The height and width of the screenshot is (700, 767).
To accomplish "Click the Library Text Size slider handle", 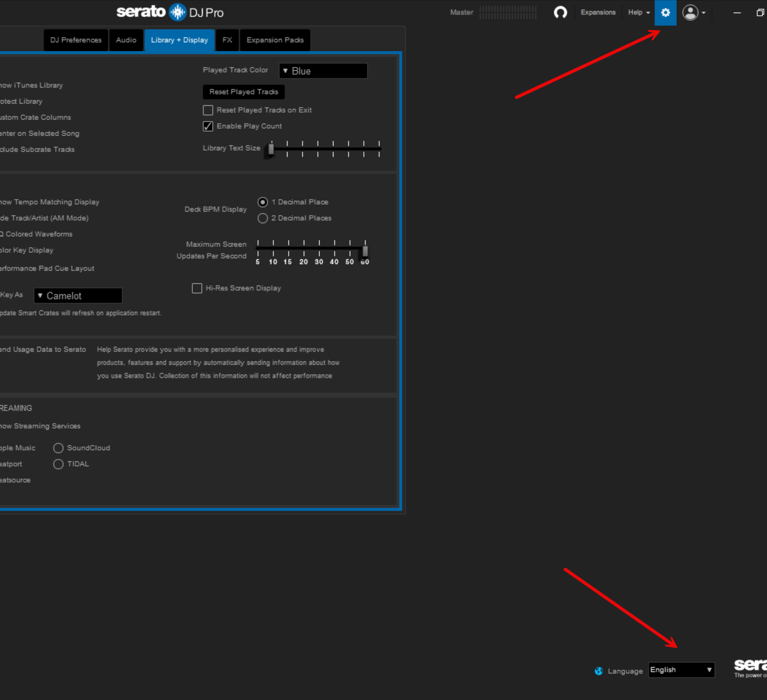I will point(271,149).
